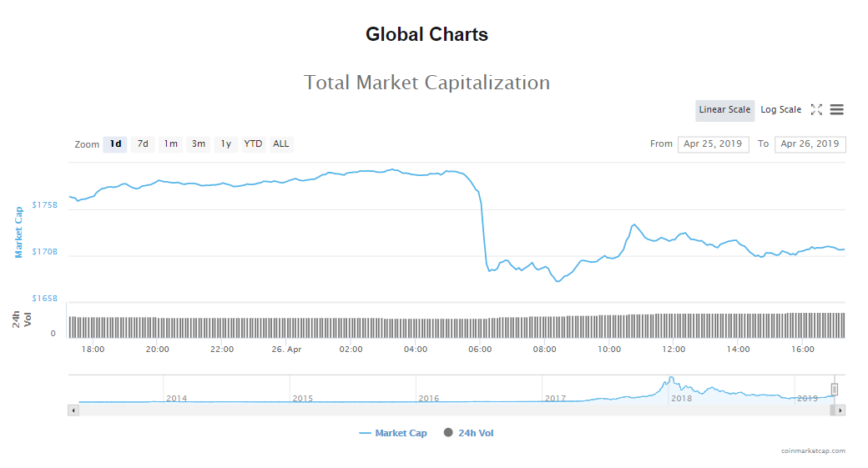The image size is (868, 468).
Task: Click the navigator scrollbar right arrow
Action: click(x=840, y=410)
